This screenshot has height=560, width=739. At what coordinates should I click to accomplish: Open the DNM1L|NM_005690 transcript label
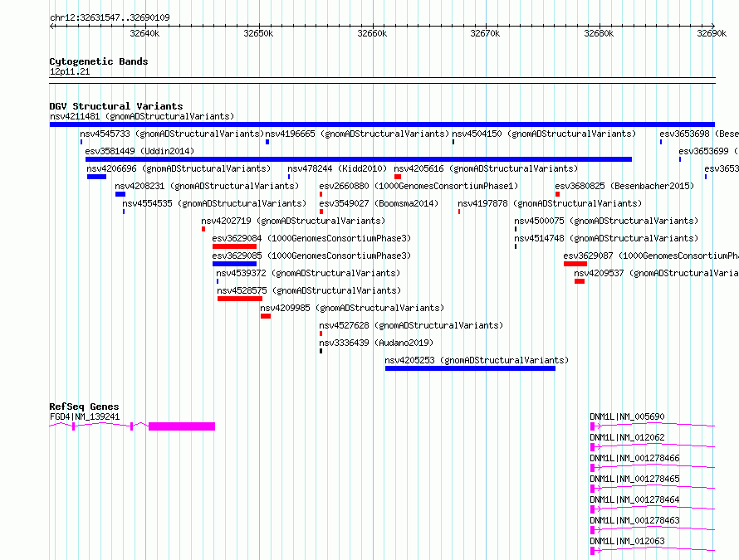click(627, 416)
